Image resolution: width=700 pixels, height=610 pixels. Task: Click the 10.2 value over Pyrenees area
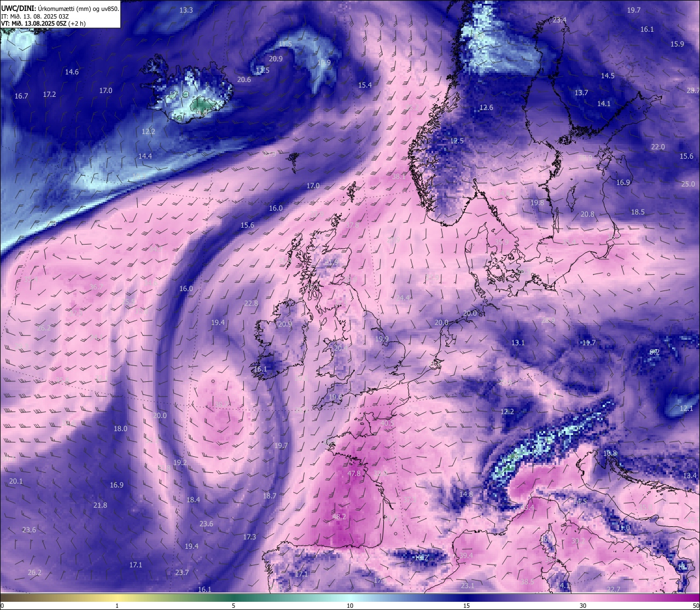[x=422, y=558]
